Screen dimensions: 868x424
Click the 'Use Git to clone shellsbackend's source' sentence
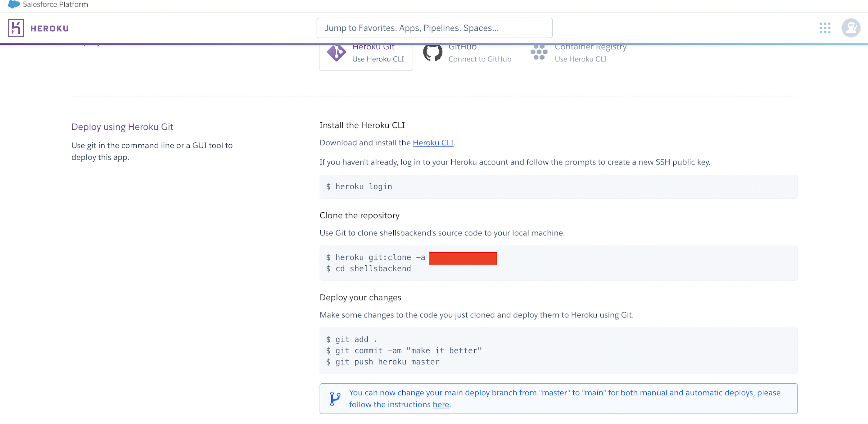point(442,233)
